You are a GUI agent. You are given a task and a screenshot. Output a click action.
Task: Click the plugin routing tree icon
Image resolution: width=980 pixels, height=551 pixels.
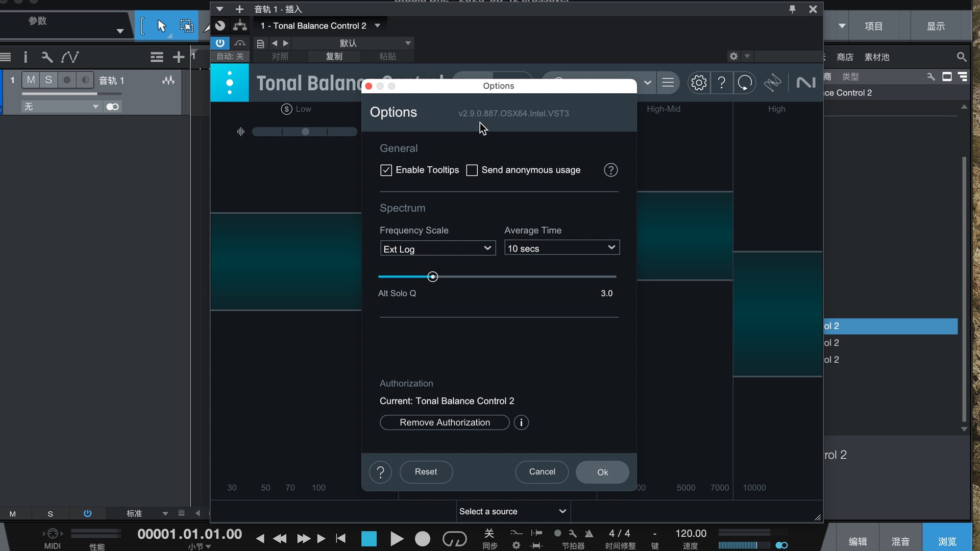pos(239,26)
